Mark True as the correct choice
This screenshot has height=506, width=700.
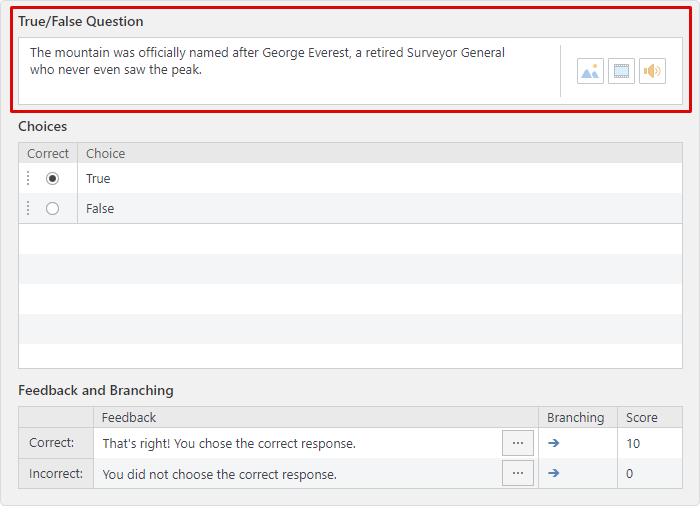click(52, 179)
